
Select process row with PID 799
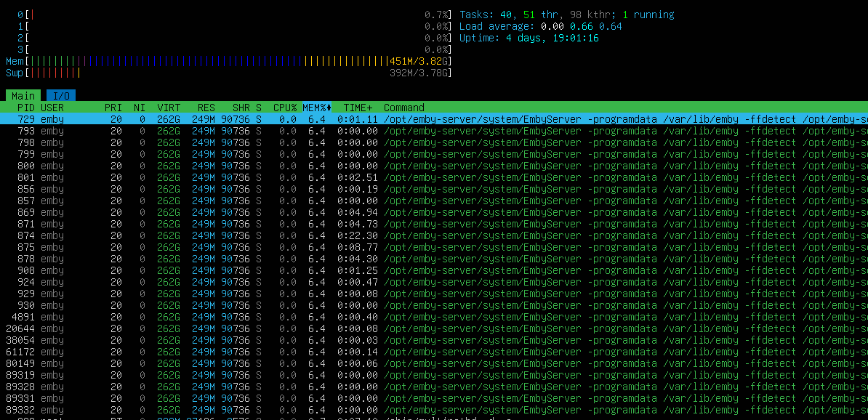(434, 154)
